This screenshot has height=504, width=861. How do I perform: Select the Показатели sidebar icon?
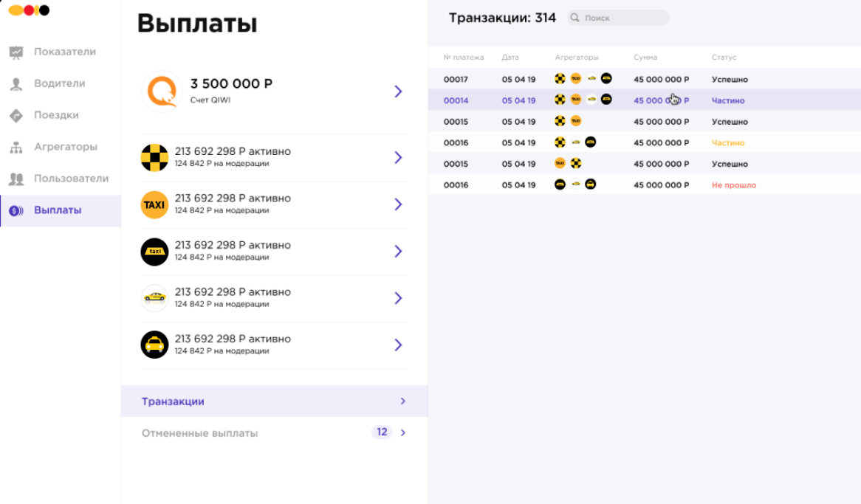pos(16,52)
